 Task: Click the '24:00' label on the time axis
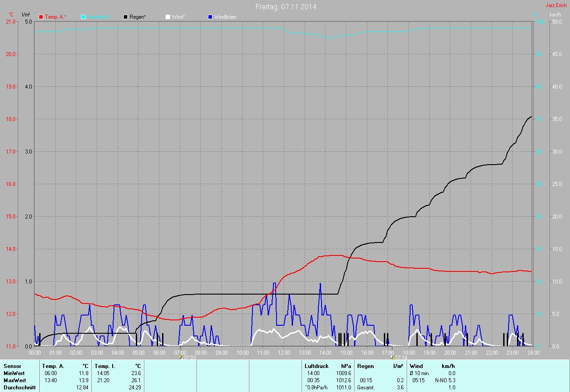(x=533, y=352)
